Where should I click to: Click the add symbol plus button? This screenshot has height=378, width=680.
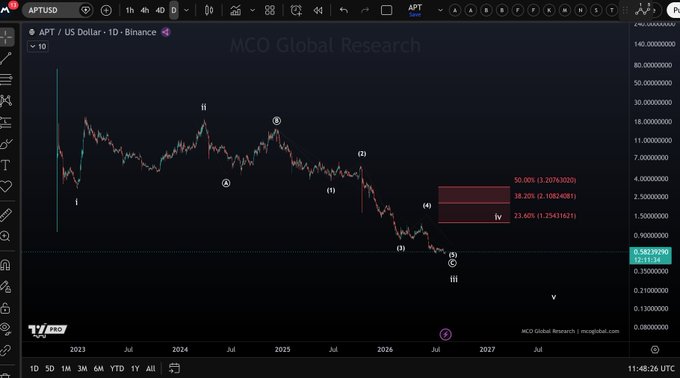[x=106, y=10]
